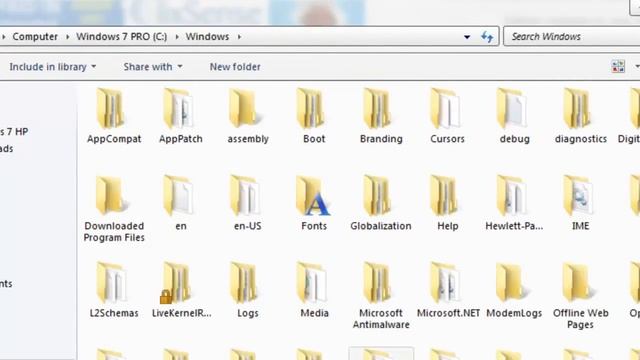
Task: Select the Microsoft Antimalware folder icon
Action: 377,283
